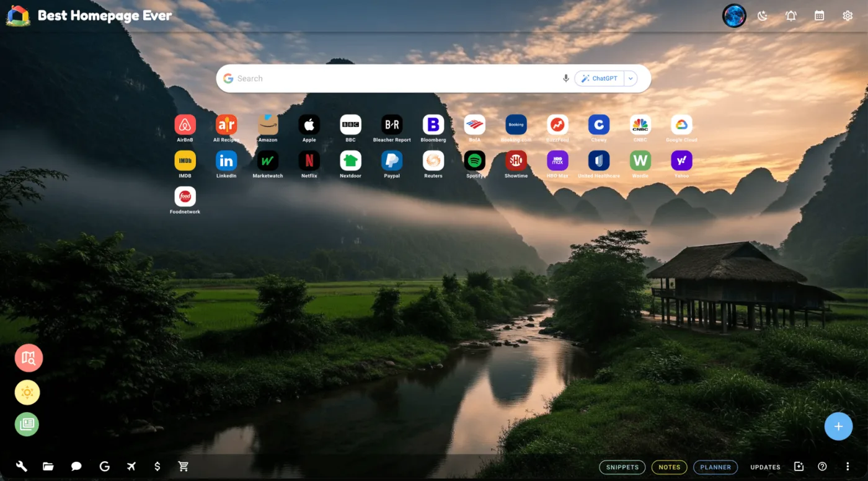Open the Amazon shortcut

[268, 125]
